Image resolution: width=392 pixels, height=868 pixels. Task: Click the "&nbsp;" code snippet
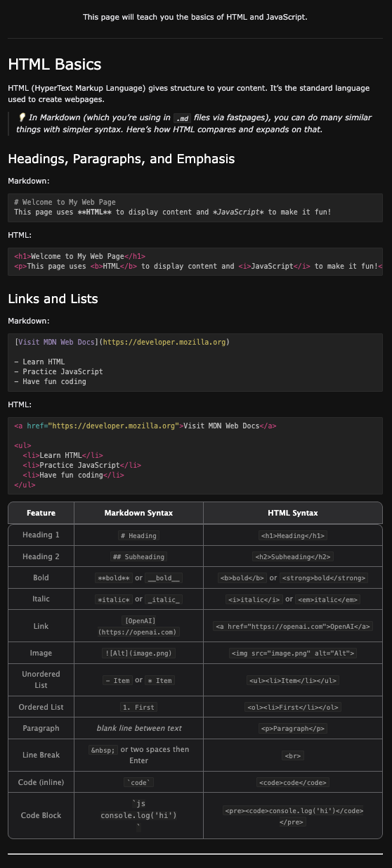103,750
